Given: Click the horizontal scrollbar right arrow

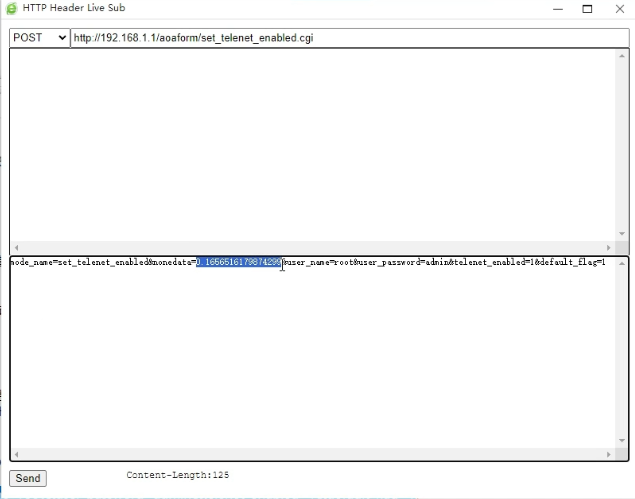Looking at the screenshot, I should tap(609, 248).
